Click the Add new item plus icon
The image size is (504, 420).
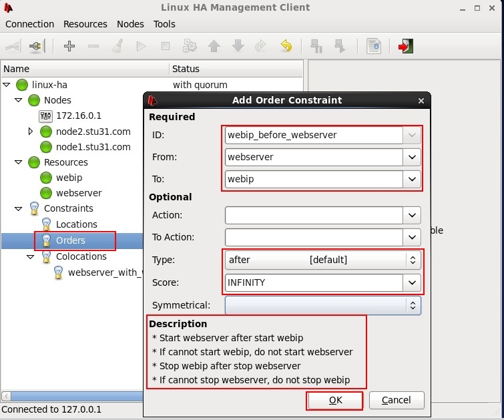(x=69, y=46)
